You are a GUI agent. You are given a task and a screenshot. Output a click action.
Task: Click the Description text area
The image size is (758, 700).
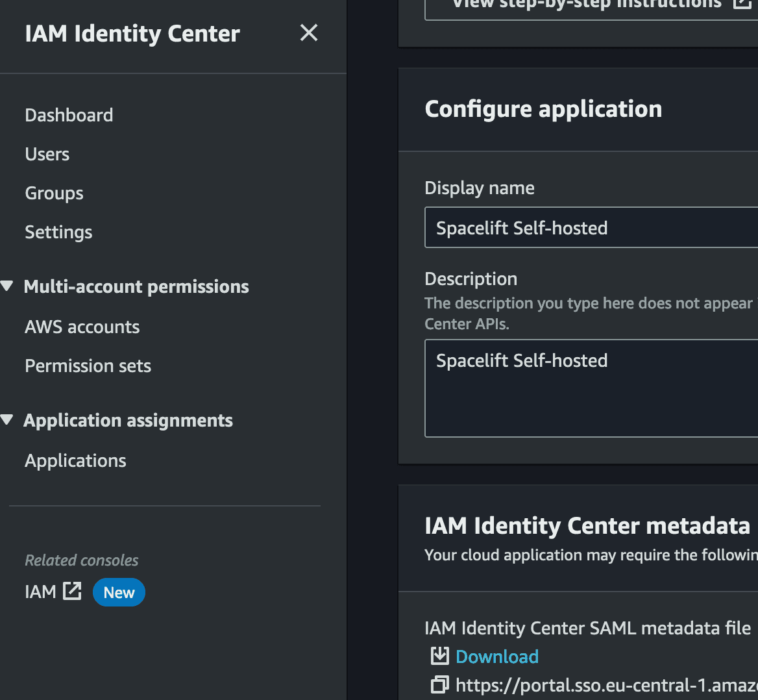pyautogui.click(x=591, y=388)
